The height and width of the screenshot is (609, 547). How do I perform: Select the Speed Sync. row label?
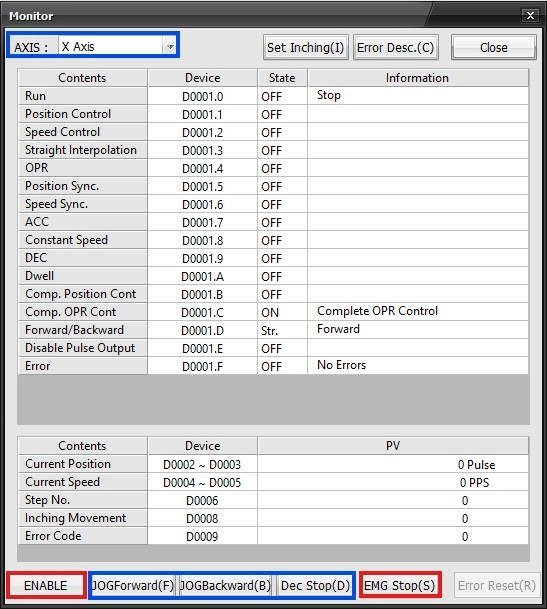(x=82, y=204)
